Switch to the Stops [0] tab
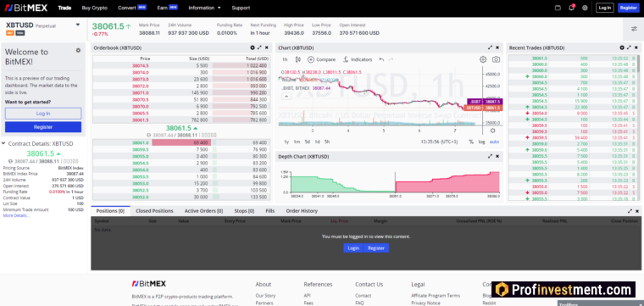 [x=244, y=211]
